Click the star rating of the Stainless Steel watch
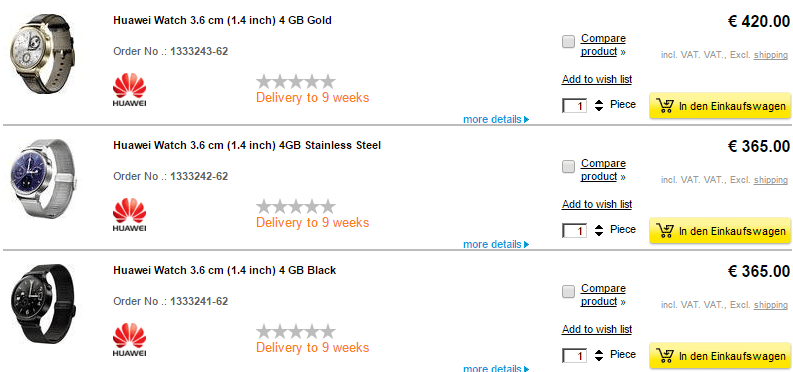This screenshot has width=793, height=372. (x=296, y=206)
